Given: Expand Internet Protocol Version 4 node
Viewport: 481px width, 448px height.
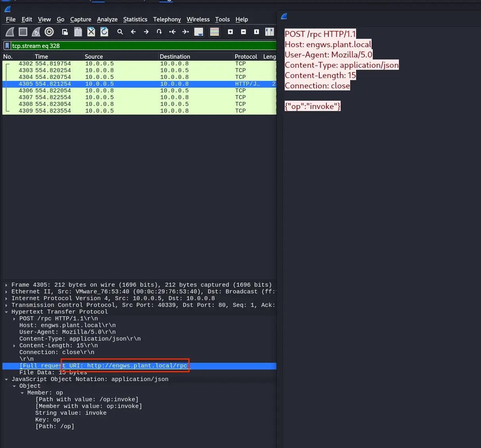Looking at the screenshot, I should [x=6, y=298].
